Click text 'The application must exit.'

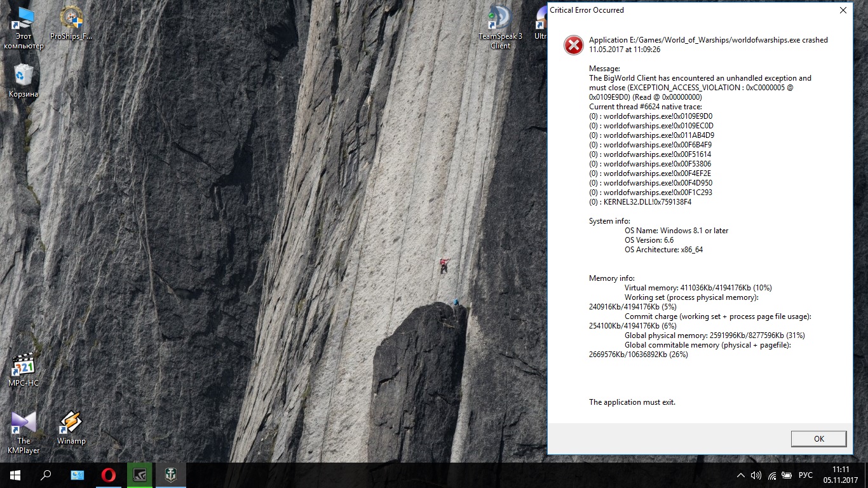click(632, 402)
